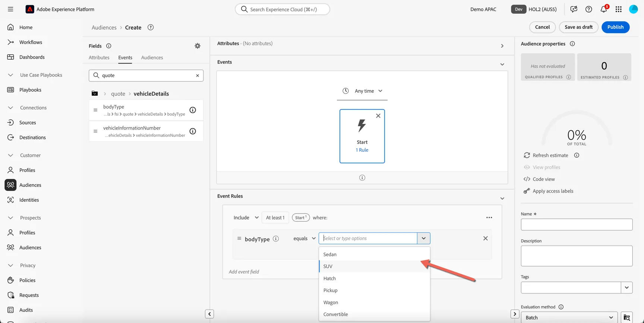Collapse the Event Rules section chevron
This screenshot has width=644, height=323.
502,198
